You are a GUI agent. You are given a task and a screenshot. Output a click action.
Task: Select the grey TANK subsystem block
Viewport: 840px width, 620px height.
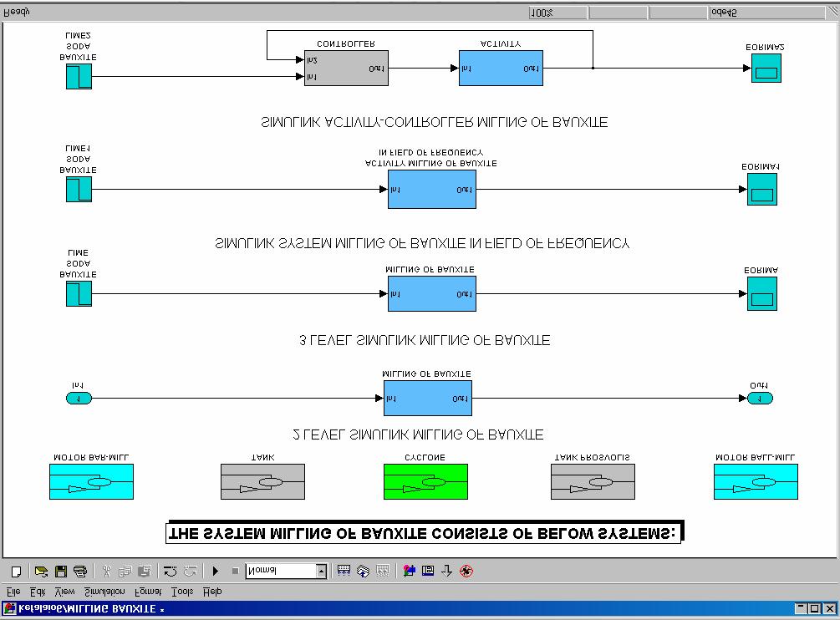click(263, 482)
